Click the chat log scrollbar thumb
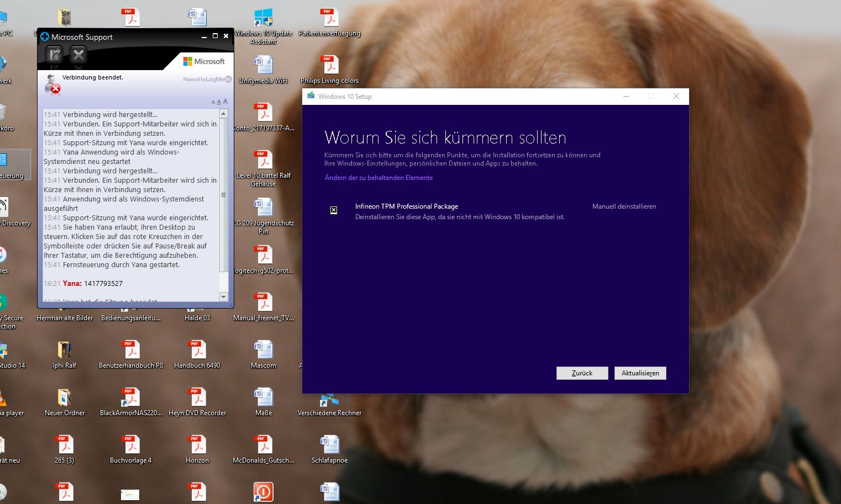This screenshot has height=504, width=841. point(224,195)
